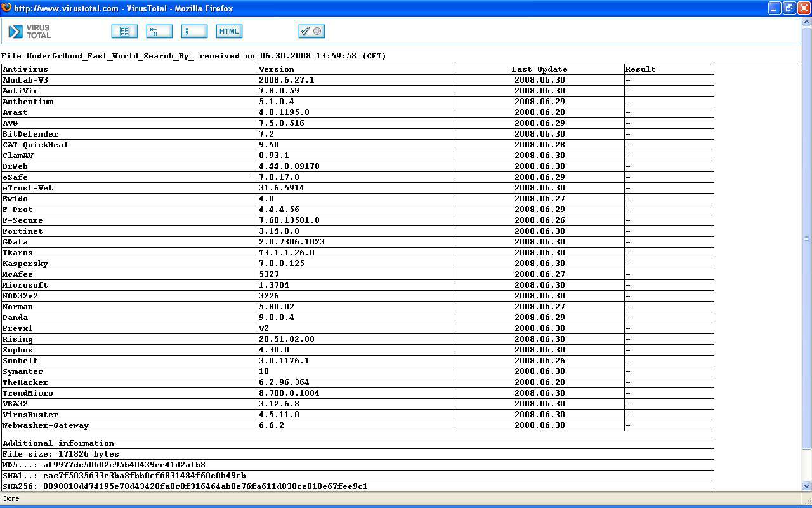Click the Additional information heading
Screen dimensions: 812x508
point(58,443)
